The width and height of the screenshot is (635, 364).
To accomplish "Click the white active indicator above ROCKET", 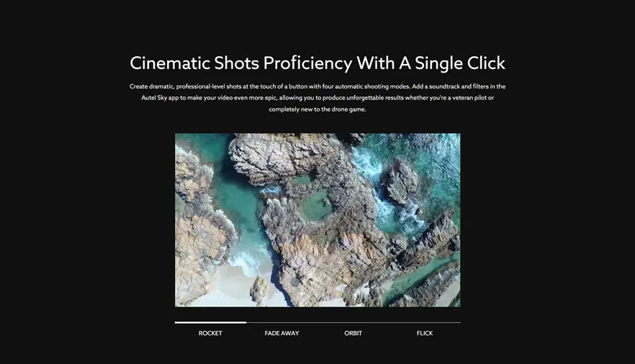I will click(x=210, y=322).
